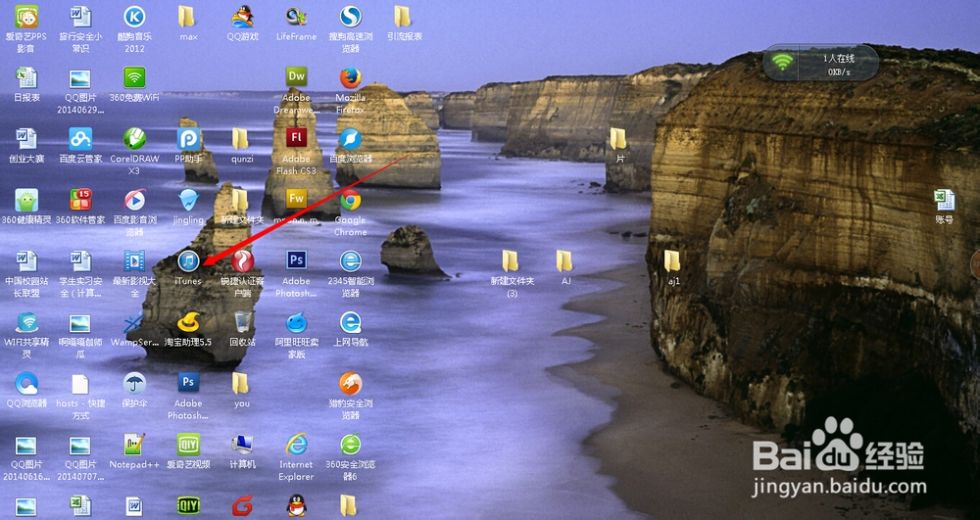Open Adobe Photoshop beside the you folder
The image size is (980, 520).
[188, 383]
